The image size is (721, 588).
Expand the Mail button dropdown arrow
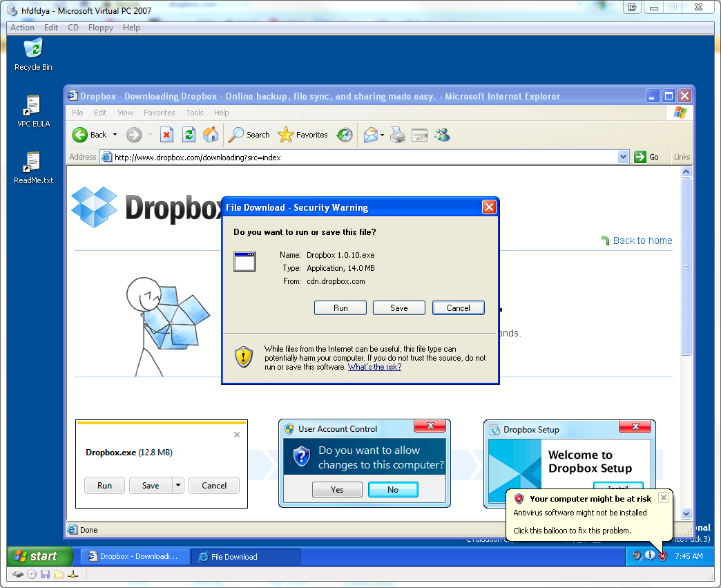382,135
